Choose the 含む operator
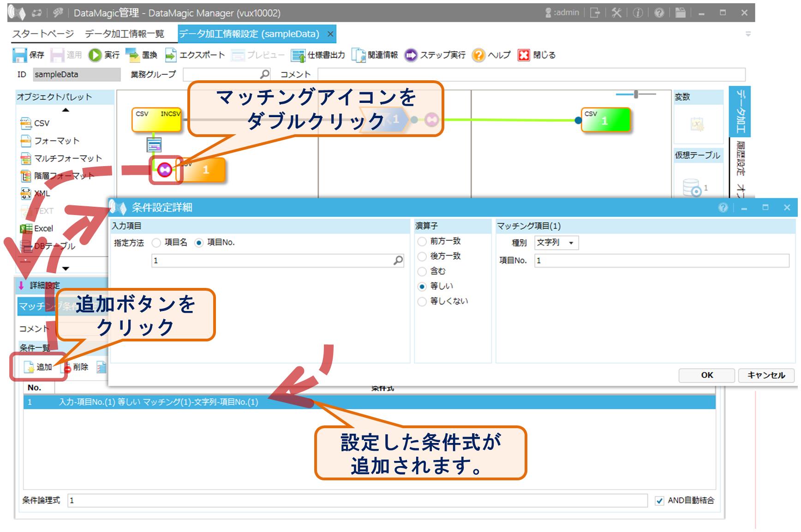Image resolution: width=801 pixels, height=532 pixels. coord(422,271)
